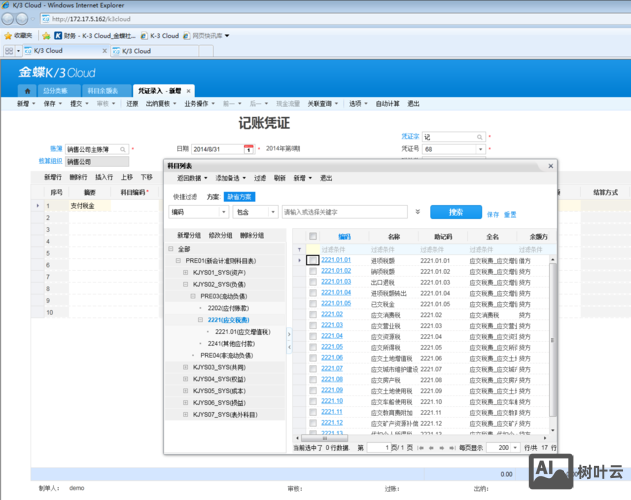This screenshot has height=500, width=631.
Task: Go to first page in pager
Action: click(421, 448)
